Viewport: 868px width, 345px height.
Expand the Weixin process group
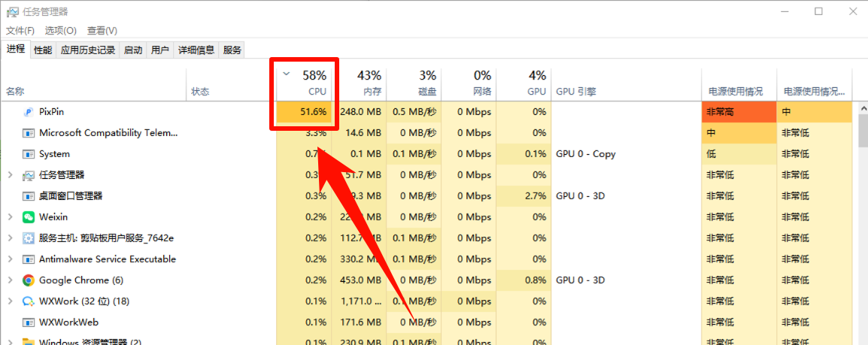point(10,217)
